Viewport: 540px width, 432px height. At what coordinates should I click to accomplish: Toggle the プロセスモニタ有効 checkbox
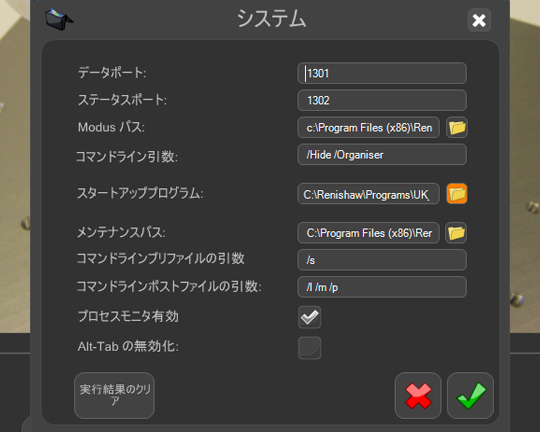click(x=309, y=317)
